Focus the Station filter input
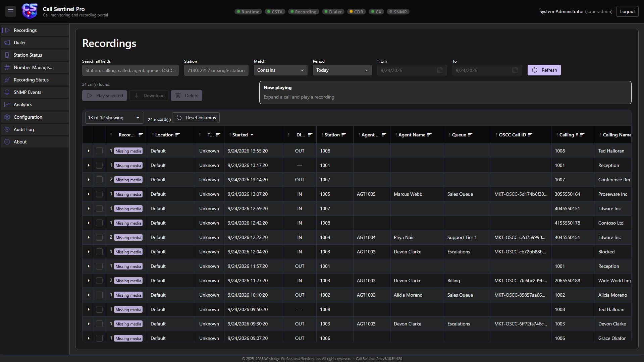The image size is (644, 362). click(216, 70)
